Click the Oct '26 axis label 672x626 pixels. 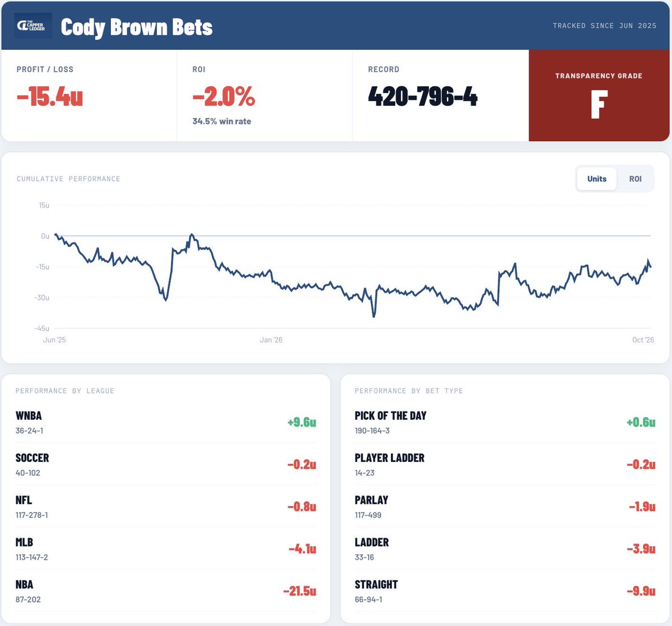pos(643,340)
